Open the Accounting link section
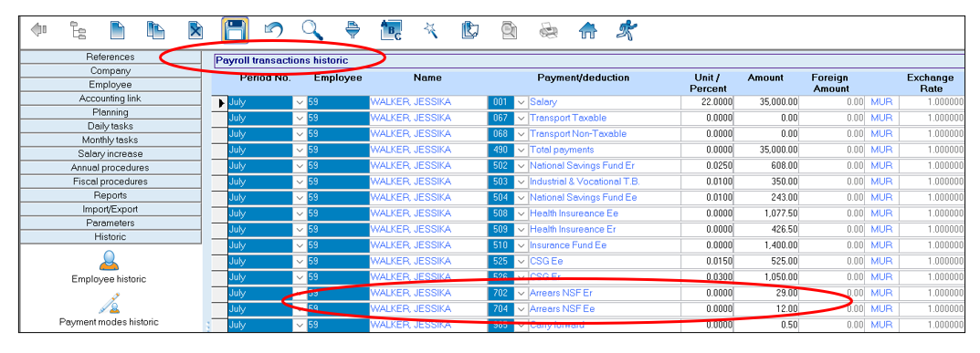980x353 pixels. [110, 98]
